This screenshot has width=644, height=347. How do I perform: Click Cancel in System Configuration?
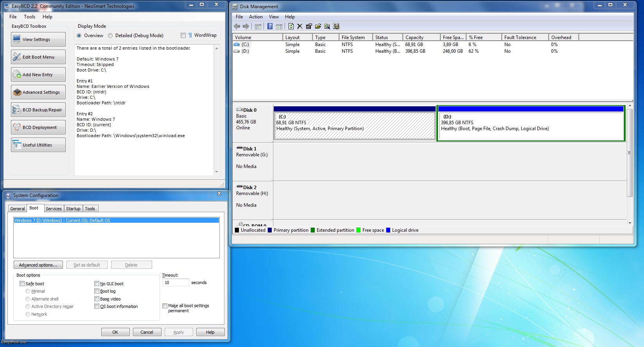[x=147, y=332]
